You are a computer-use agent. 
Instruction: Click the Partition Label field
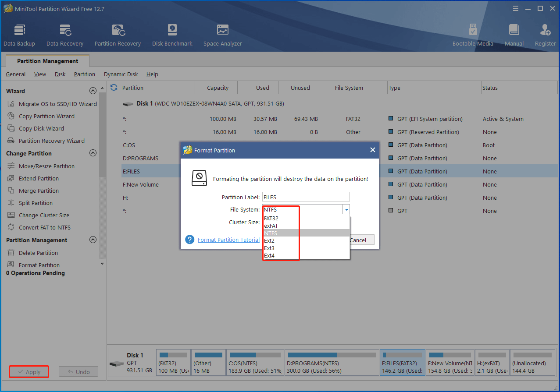pyautogui.click(x=306, y=197)
